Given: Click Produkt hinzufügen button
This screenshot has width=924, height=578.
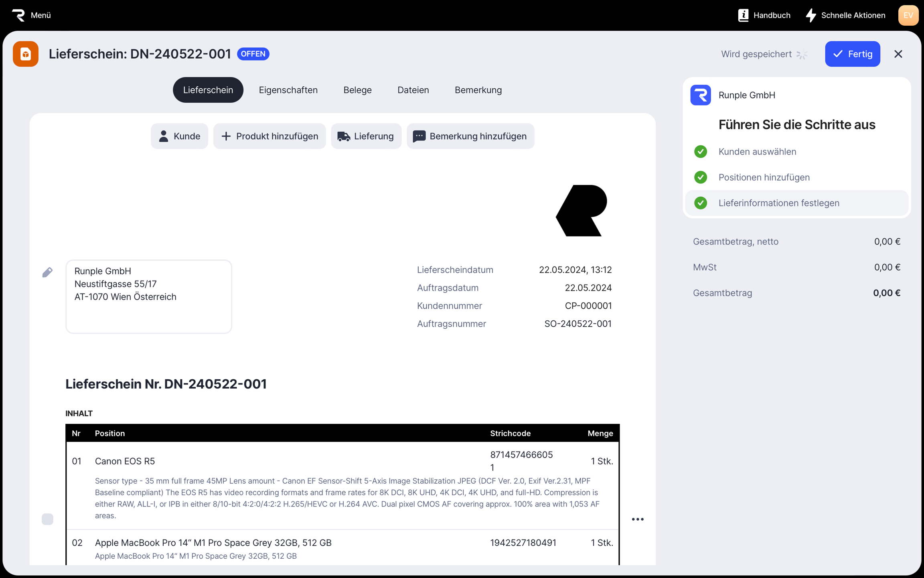Looking at the screenshot, I should 269,136.
